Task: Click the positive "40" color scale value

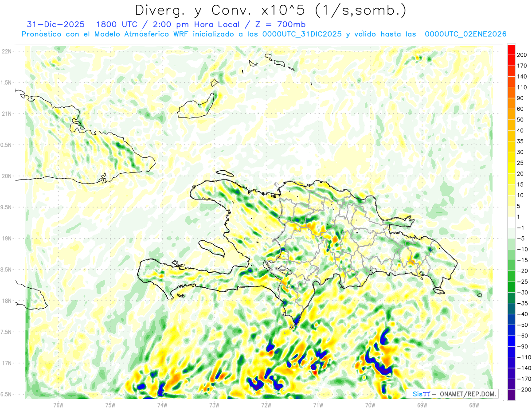Action: [520, 131]
